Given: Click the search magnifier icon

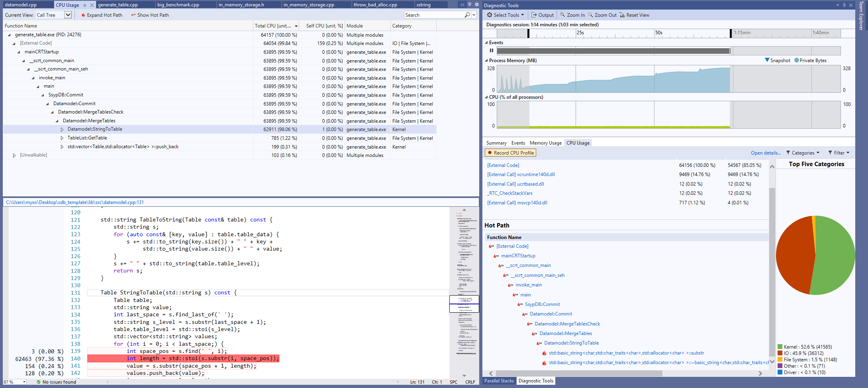Looking at the screenshot, I should coord(468,15).
